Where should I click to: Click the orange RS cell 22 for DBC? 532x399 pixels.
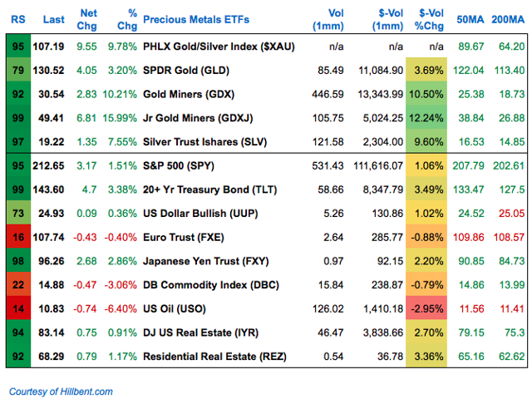pos(18,284)
